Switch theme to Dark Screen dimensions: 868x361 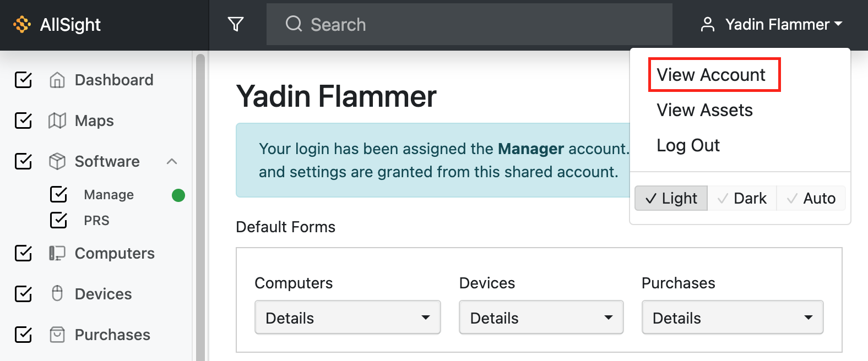click(742, 198)
